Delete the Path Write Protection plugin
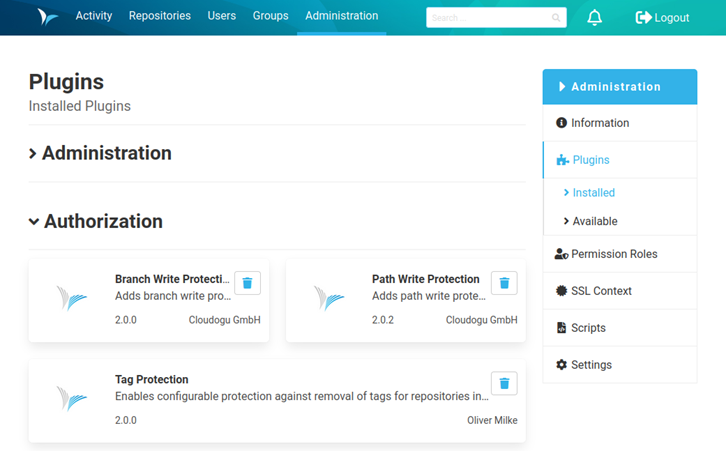The height and width of the screenshot is (451, 726). point(504,283)
